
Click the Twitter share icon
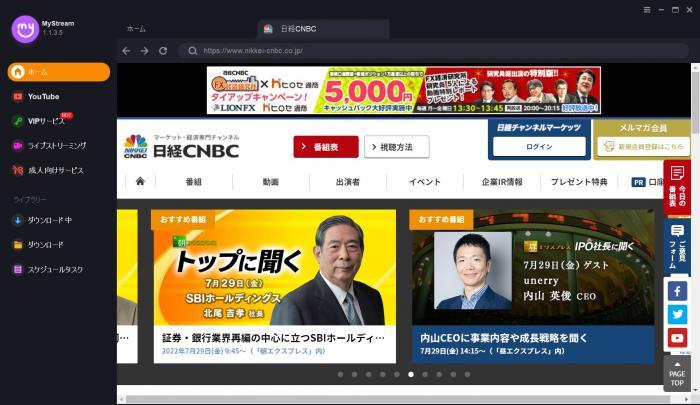[677, 314]
